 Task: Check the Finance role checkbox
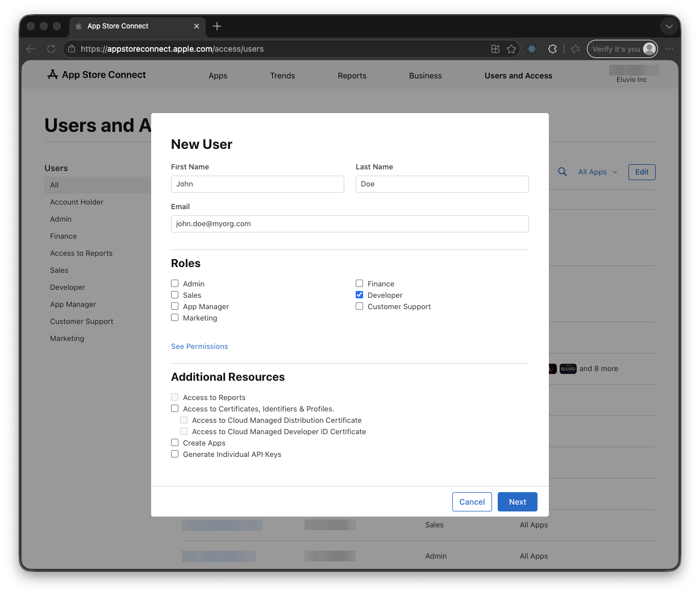tap(360, 284)
